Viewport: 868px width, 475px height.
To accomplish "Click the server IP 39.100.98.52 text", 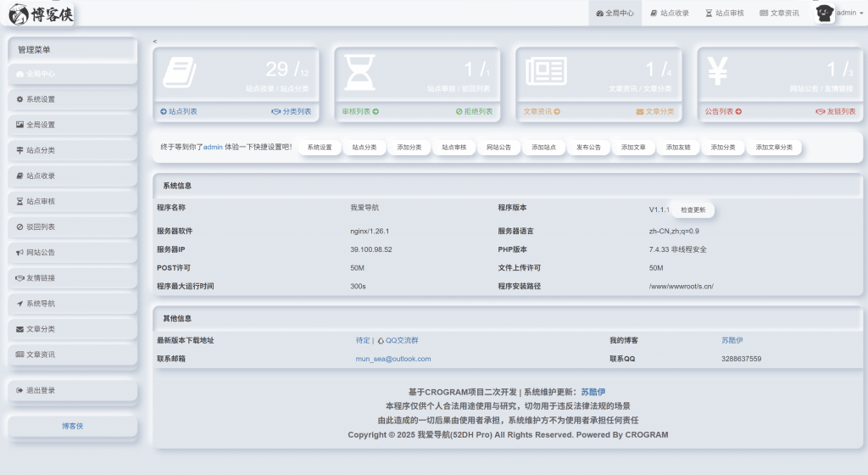I will click(371, 249).
